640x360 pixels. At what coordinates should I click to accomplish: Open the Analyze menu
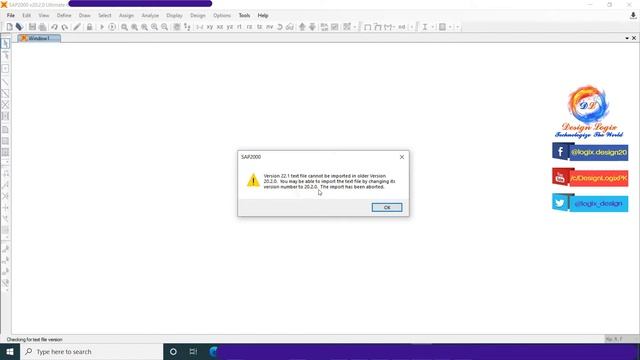[150, 16]
